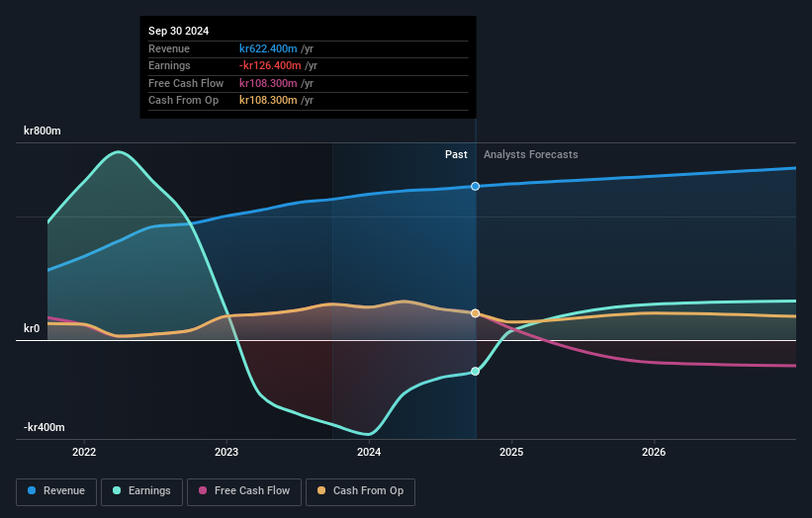812x518 pixels.
Task: Click the pink Free Cash Flow legend dot
Action: coord(203,490)
